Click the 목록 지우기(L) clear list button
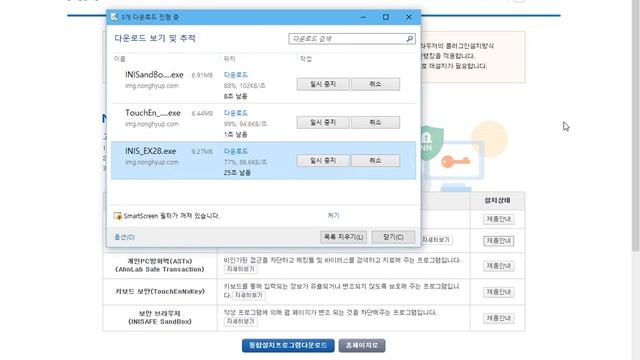This screenshot has width=640, height=360. [x=343, y=237]
